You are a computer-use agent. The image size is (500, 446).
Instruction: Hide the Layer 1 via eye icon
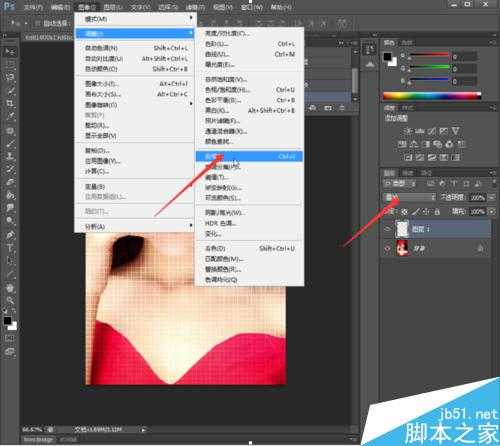[387, 229]
